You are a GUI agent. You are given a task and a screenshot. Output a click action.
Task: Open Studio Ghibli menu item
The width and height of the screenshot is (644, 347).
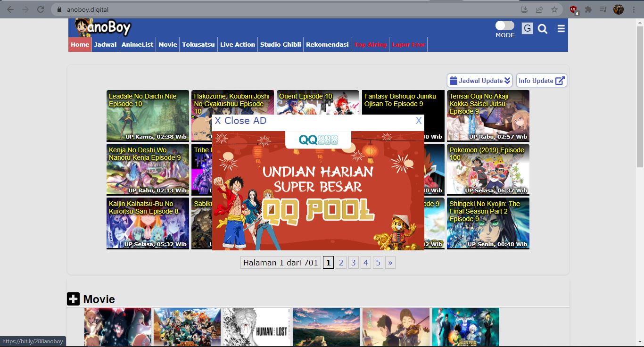click(281, 44)
